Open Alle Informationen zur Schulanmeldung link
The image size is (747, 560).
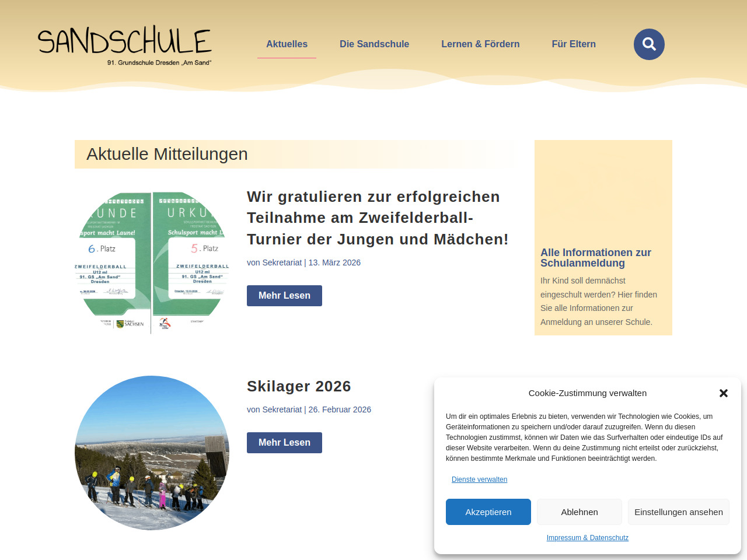pyautogui.click(x=595, y=258)
